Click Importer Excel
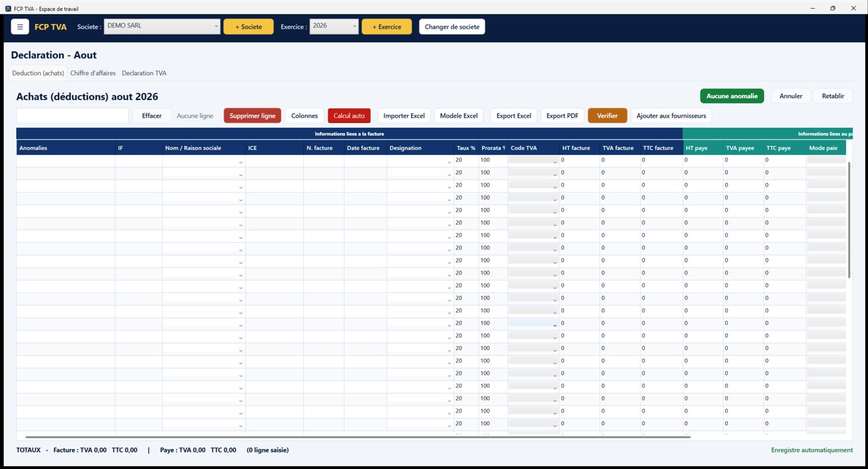The height and width of the screenshot is (469, 868). click(x=404, y=116)
